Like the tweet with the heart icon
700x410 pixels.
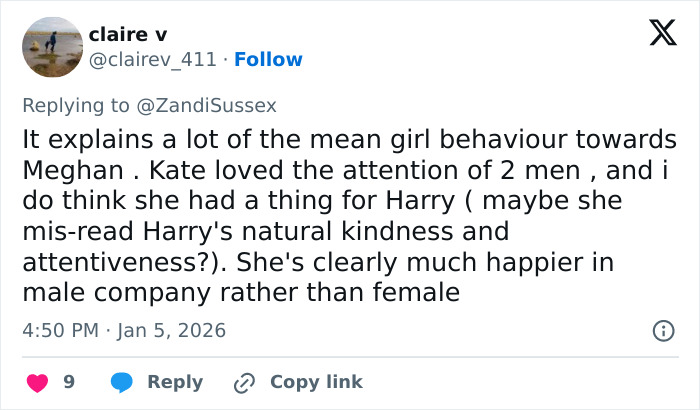37,382
